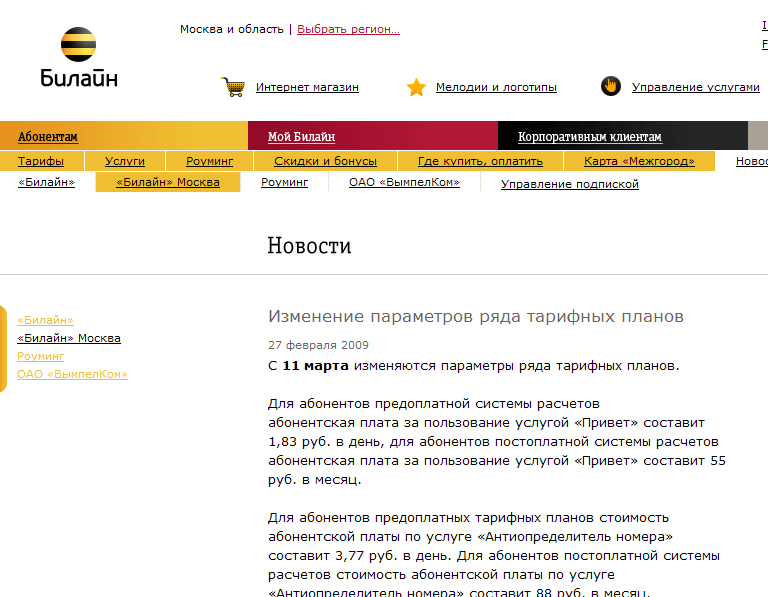The width and height of the screenshot is (768, 597).
Task: Click Управление подпиской in the submenu
Action: click(x=569, y=184)
